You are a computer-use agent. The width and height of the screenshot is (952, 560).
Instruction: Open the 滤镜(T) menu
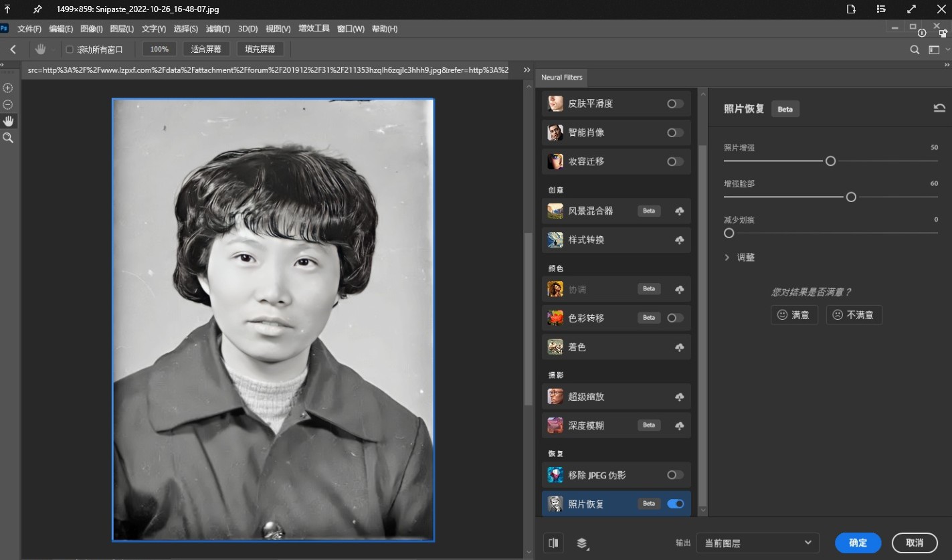pos(217,29)
